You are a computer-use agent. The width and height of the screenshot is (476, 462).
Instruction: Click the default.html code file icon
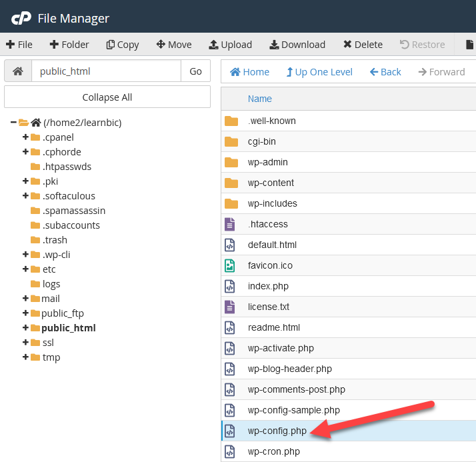tap(230, 245)
